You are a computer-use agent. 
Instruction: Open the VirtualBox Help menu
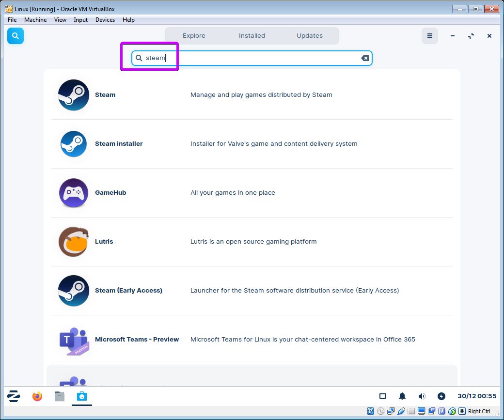click(x=128, y=19)
